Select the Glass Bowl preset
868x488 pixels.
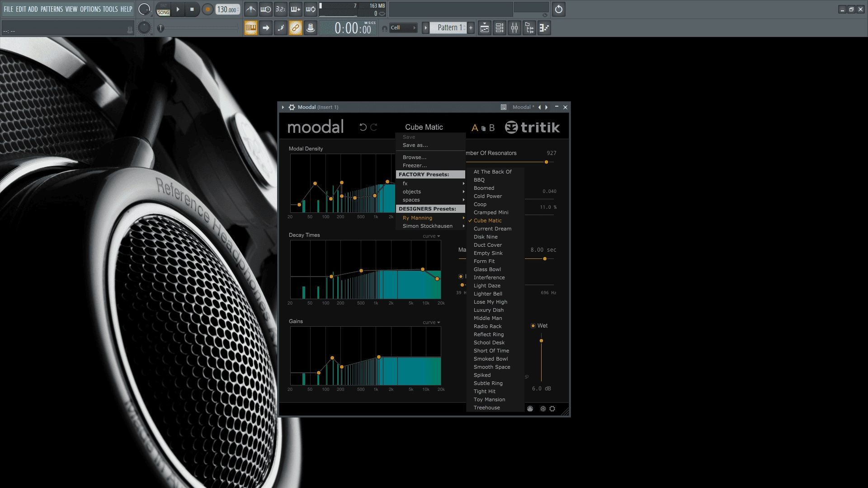pos(495,269)
